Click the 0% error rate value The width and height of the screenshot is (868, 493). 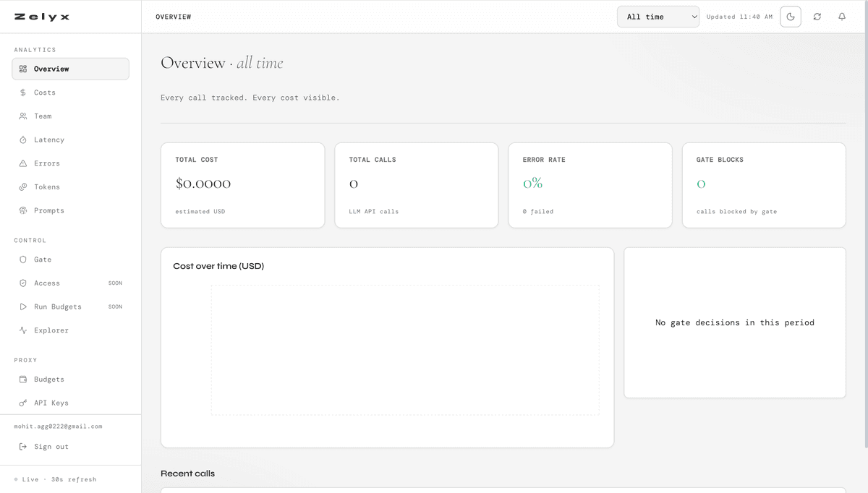pos(533,184)
